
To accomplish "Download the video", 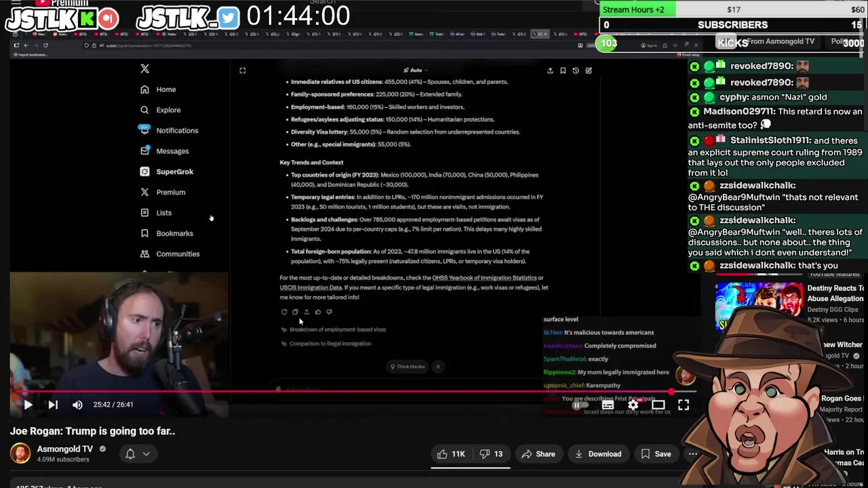I will [x=597, y=454].
